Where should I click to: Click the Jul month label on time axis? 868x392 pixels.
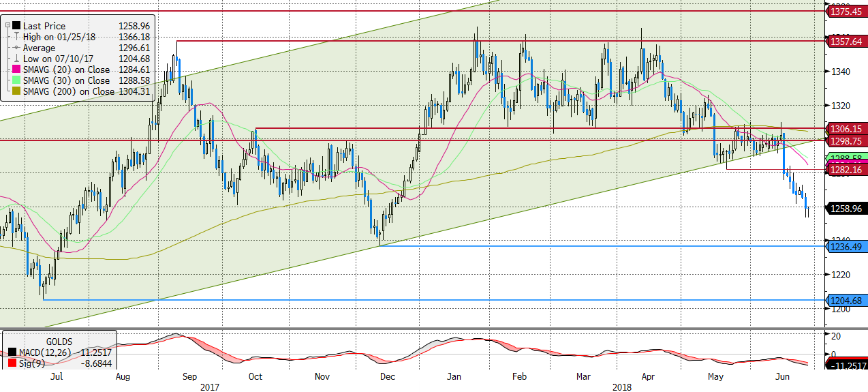pos(57,376)
